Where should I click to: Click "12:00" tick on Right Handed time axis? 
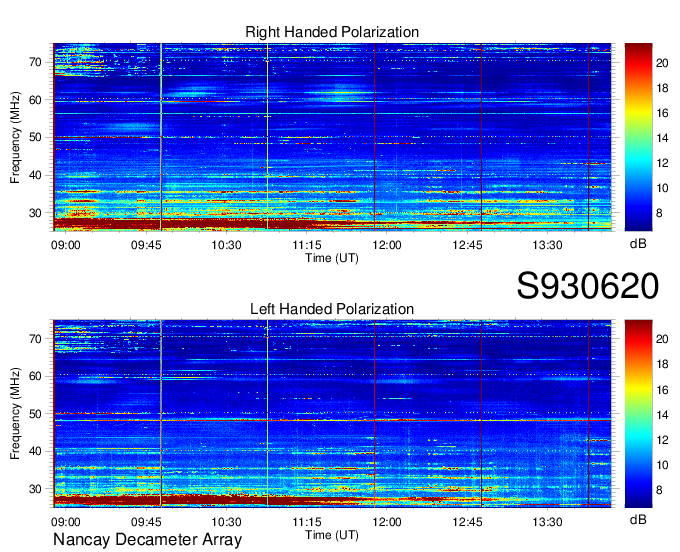coord(387,245)
